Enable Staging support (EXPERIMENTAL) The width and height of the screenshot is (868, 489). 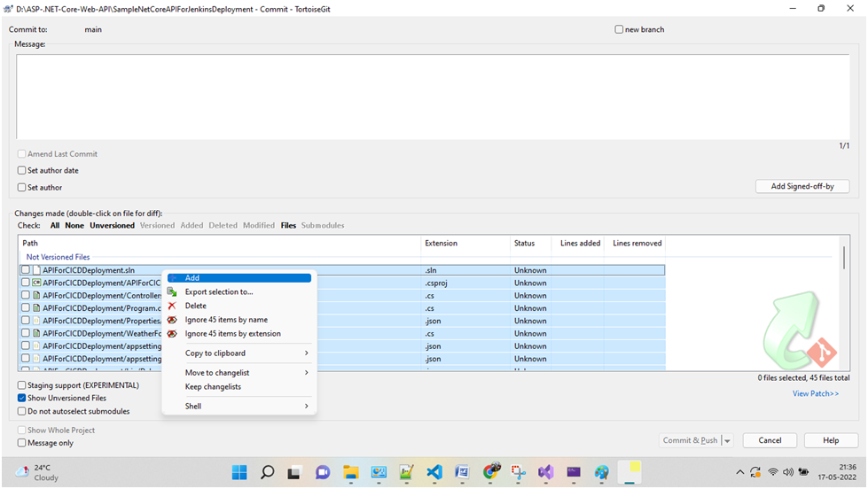[21, 385]
